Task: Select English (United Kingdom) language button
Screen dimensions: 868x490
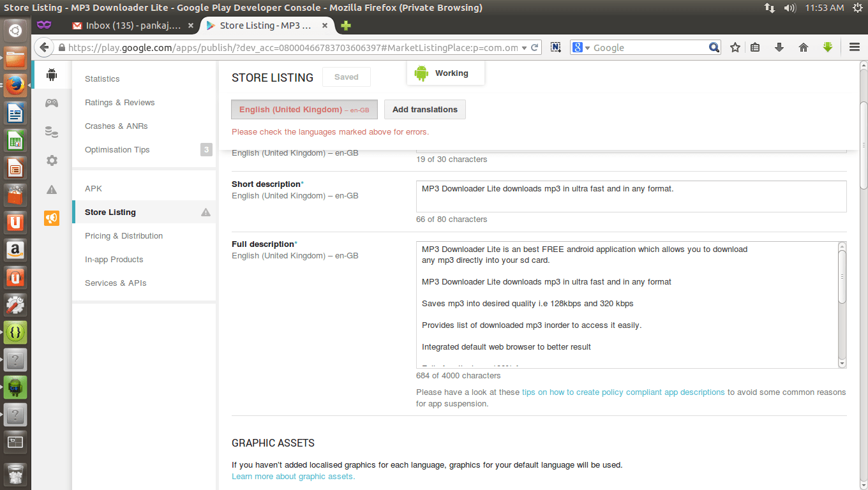Action: [x=304, y=110]
